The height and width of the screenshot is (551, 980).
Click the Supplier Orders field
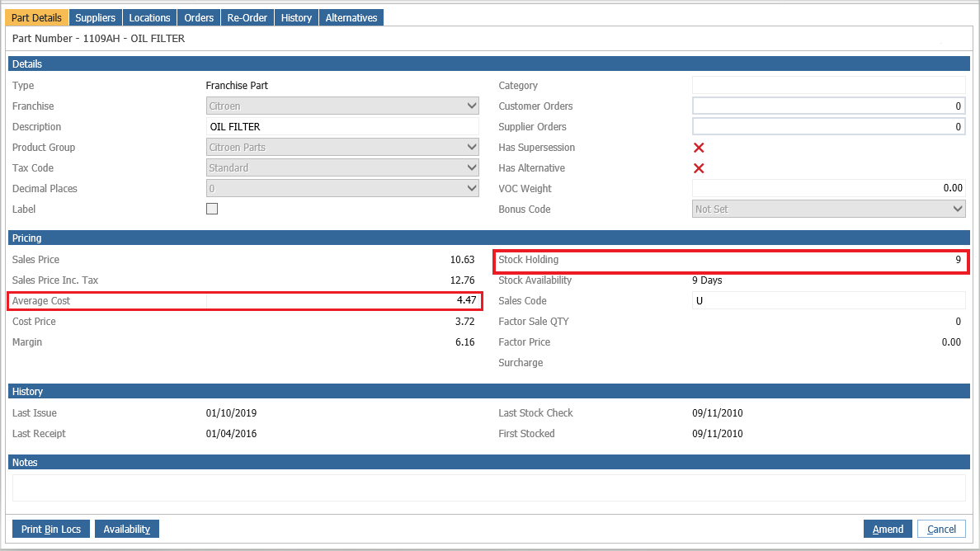point(829,126)
